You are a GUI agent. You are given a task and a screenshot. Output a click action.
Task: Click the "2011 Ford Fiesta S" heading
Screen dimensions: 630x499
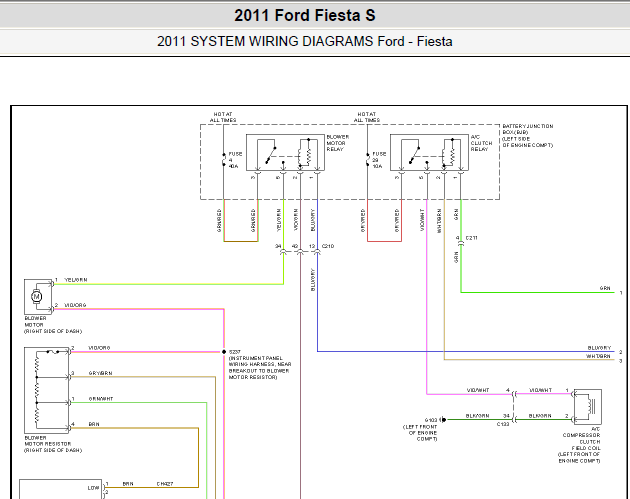(x=305, y=16)
